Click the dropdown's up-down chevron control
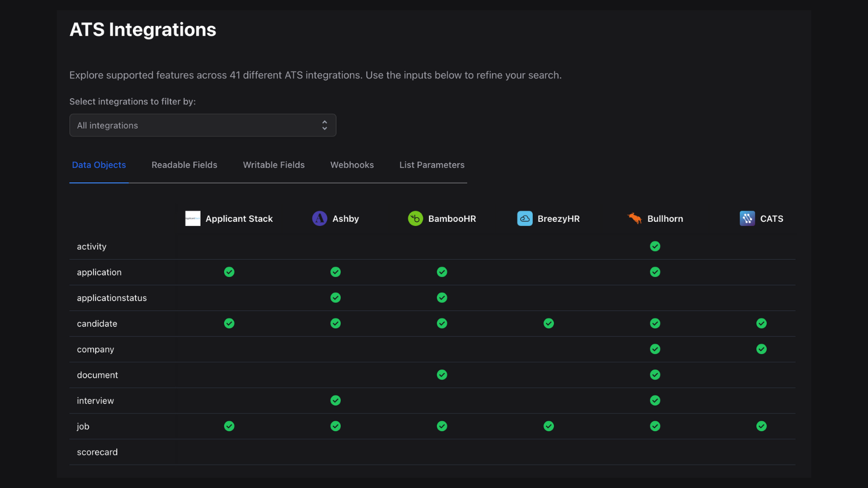 point(324,125)
